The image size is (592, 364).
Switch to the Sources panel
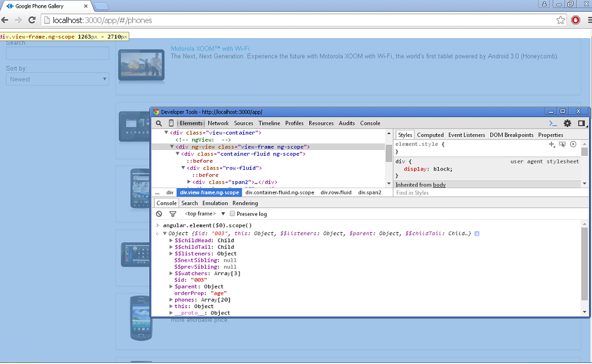pyautogui.click(x=243, y=123)
